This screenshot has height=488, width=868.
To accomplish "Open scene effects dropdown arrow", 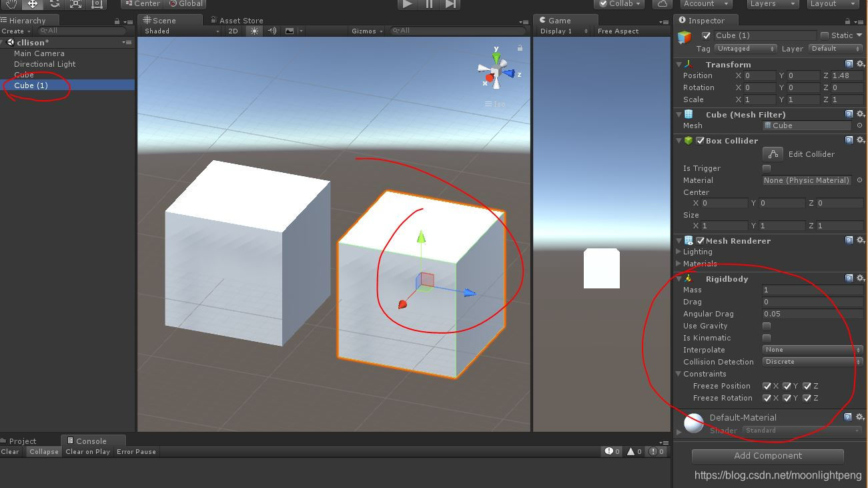I will pyautogui.click(x=301, y=31).
